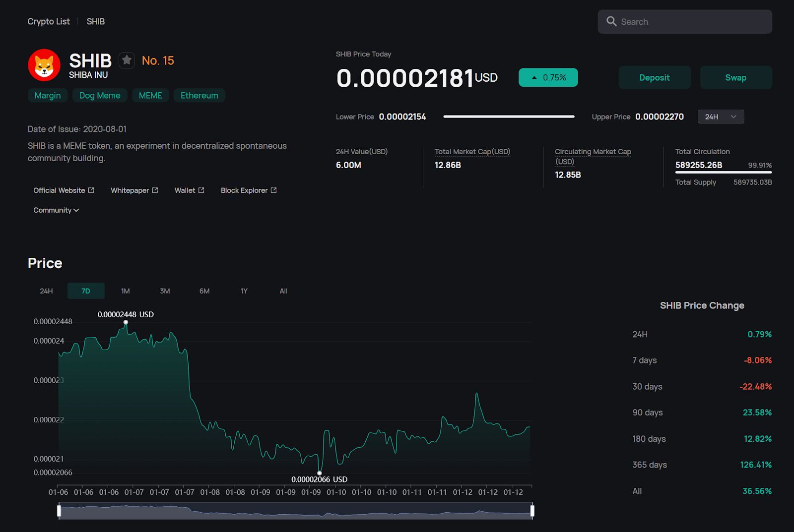The height and width of the screenshot is (532, 794).
Task: Click the Upper Price 0.00002270 value
Action: [660, 117]
